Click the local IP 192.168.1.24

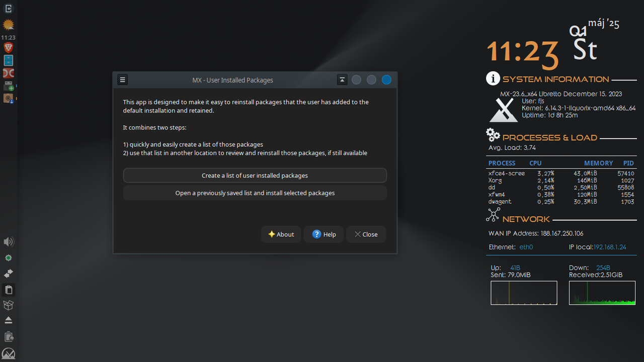(x=610, y=247)
